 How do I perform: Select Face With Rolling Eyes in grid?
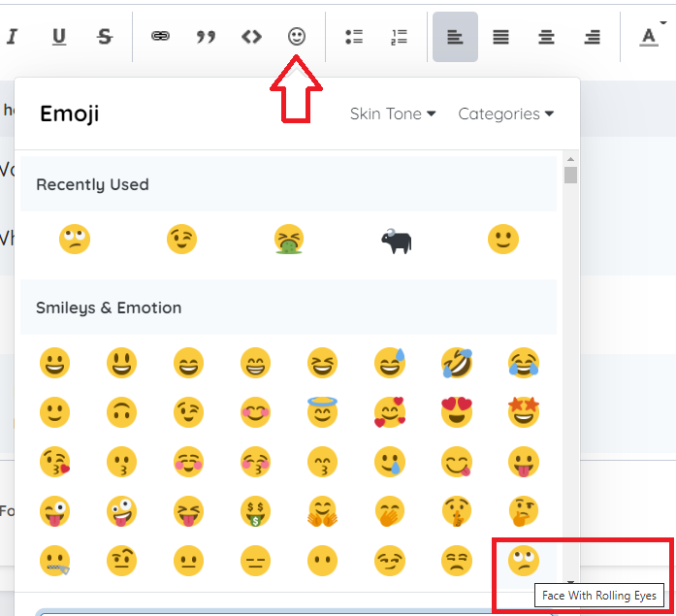coord(524,561)
